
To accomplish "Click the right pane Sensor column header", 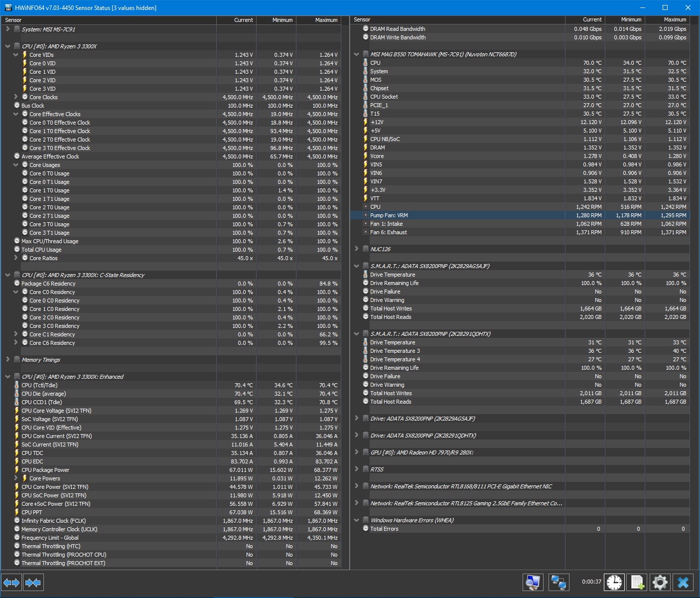I will (x=458, y=20).
